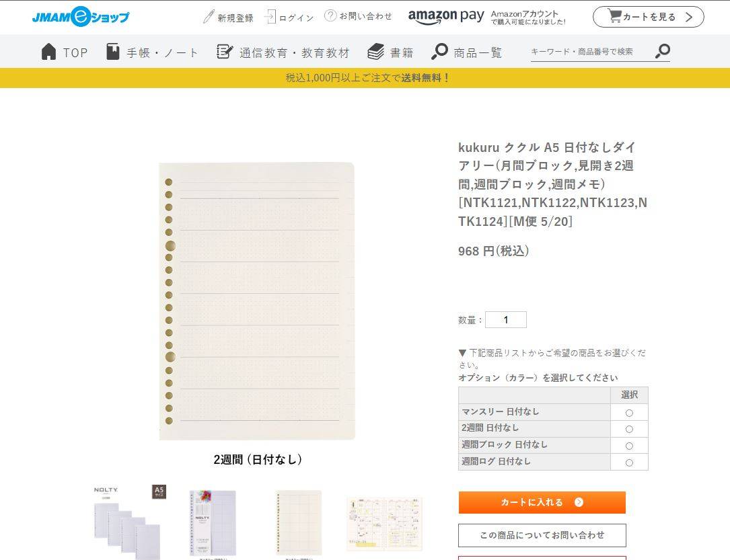730x560 pixels.
Task: Select the NOLTY A5 package thumbnail
Action: [129, 521]
